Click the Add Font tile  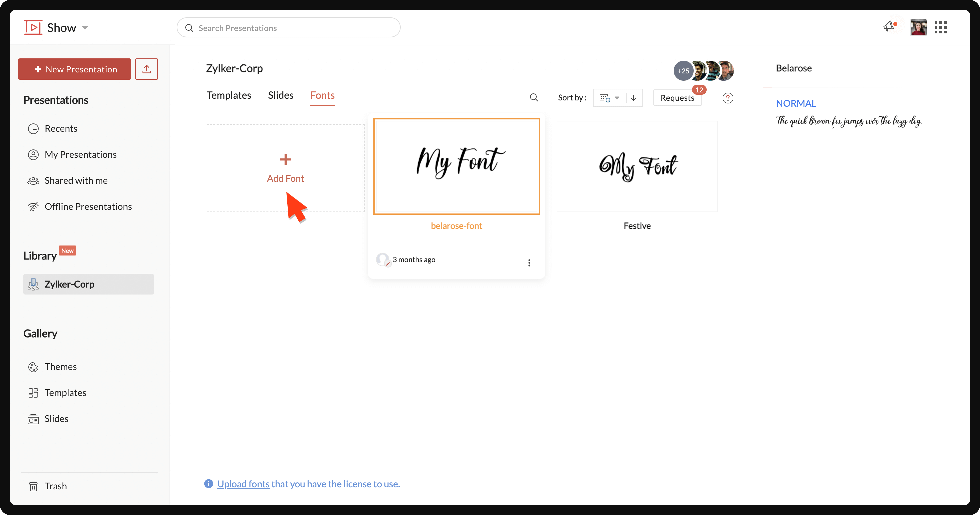(285, 168)
